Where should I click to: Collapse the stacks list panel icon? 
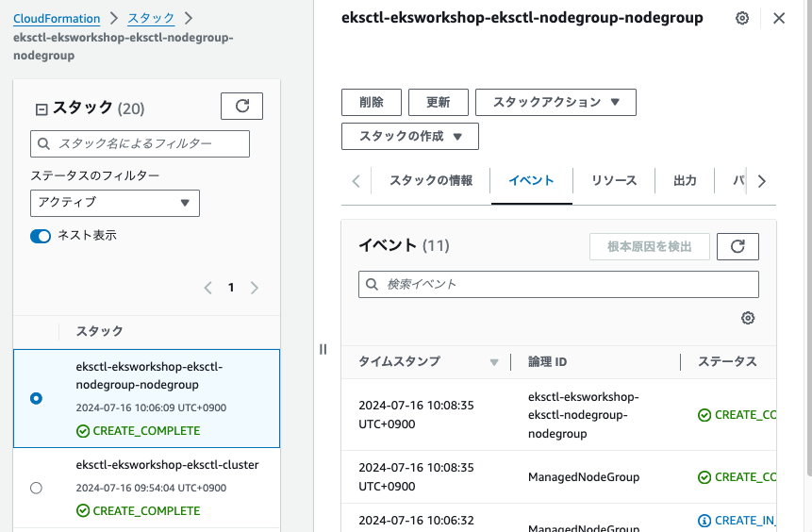tap(41, 108)
